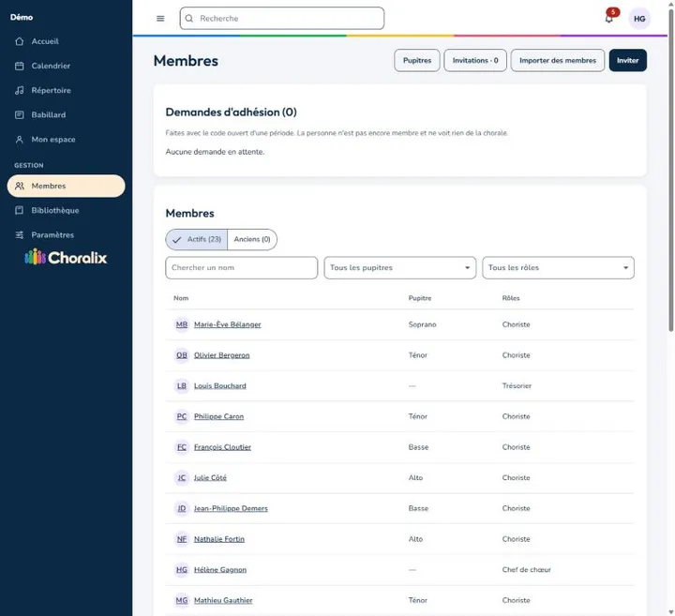Screen dimensions: 675x616
Task: Click the Mon espace person icon
Action: (x=20, y=140)
